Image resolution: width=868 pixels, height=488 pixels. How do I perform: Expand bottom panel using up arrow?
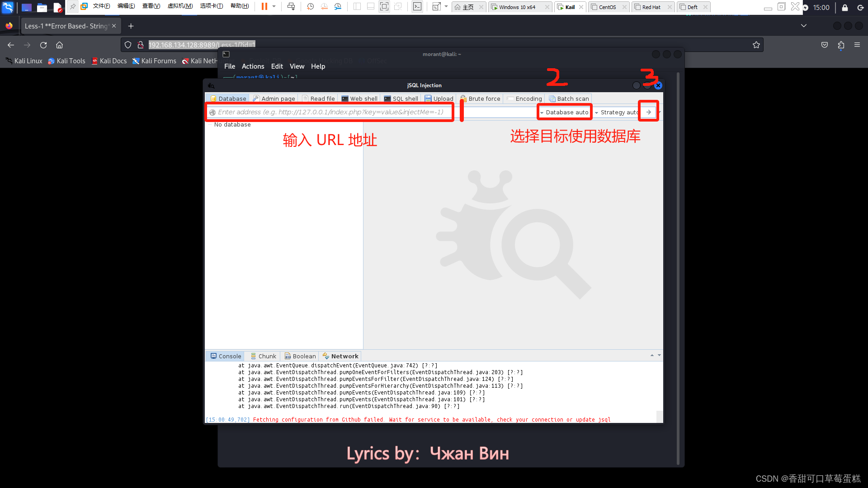tap(652, 356)
